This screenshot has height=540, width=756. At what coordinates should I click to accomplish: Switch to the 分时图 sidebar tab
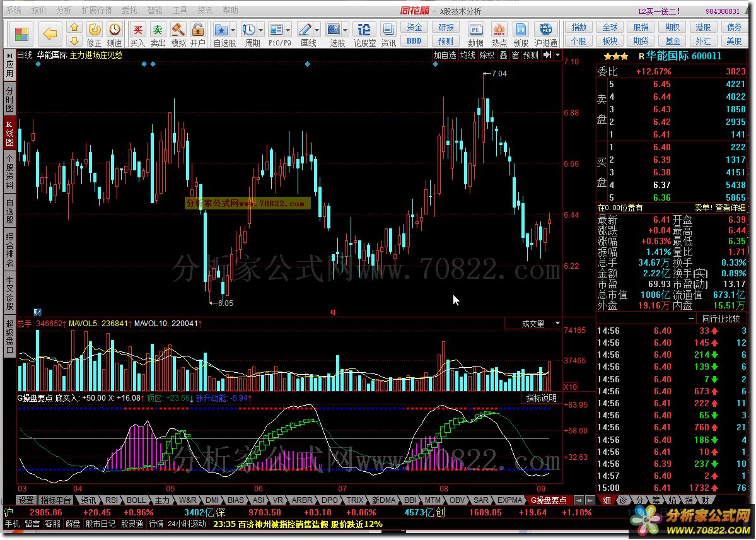9,98
